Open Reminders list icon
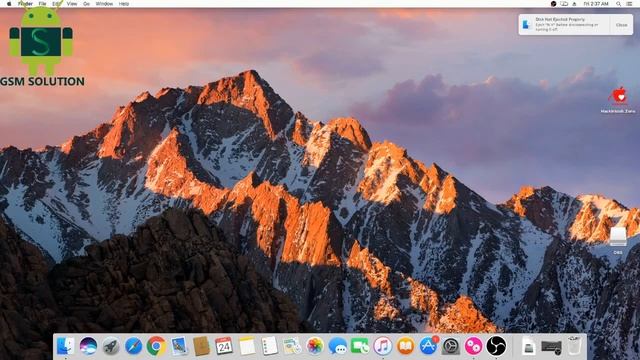The width and height of the screenshot is (640, 360). [x=269, y=346]
